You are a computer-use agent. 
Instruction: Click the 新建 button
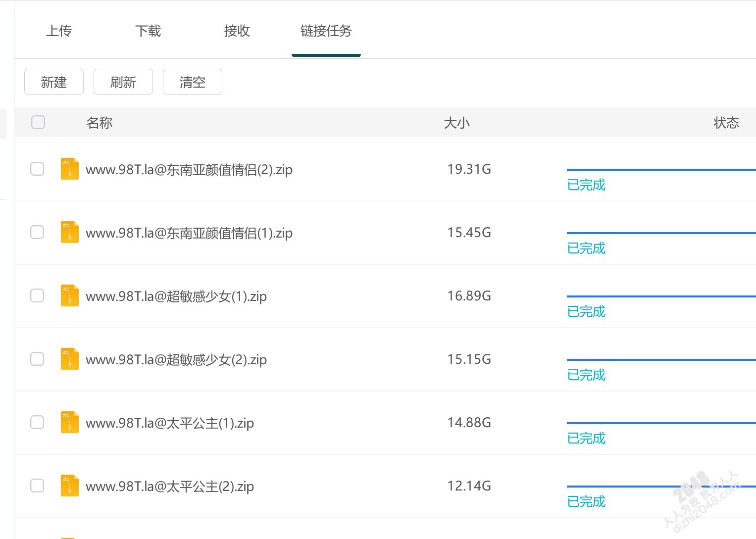click(54, 82)
